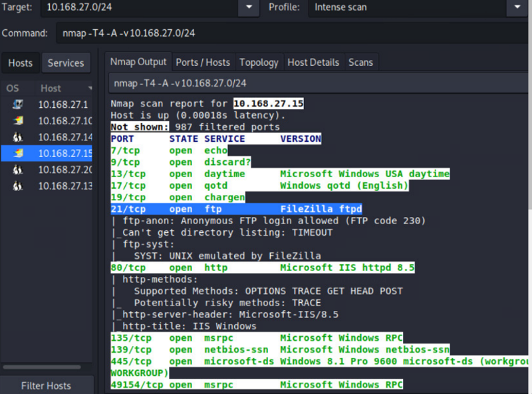Select host 10.168.27.13 in the list
The width and height of the screenshot is (532, 394).
pos(47,186)
